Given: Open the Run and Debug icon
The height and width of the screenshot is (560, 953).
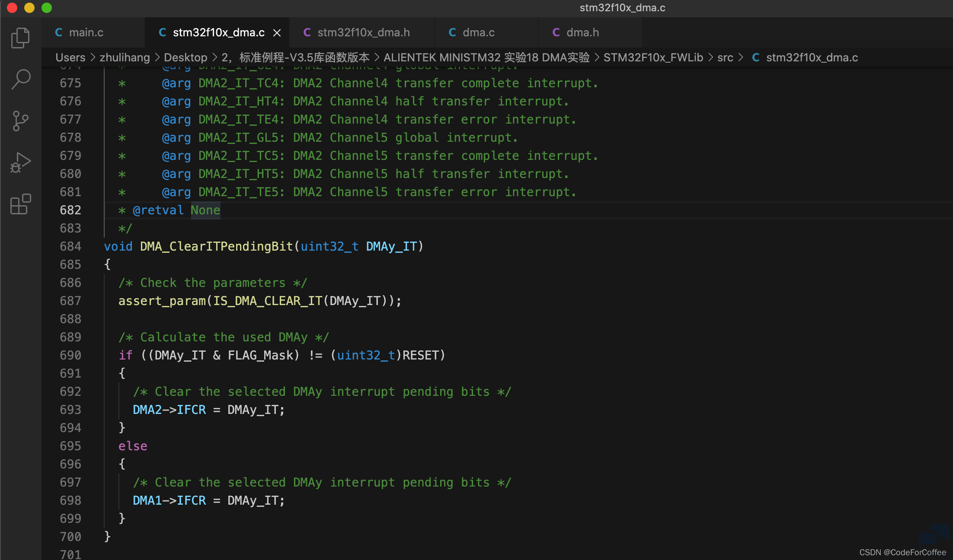Looking at the screenshot, I should pyautogui.click(x=20, y=163).
